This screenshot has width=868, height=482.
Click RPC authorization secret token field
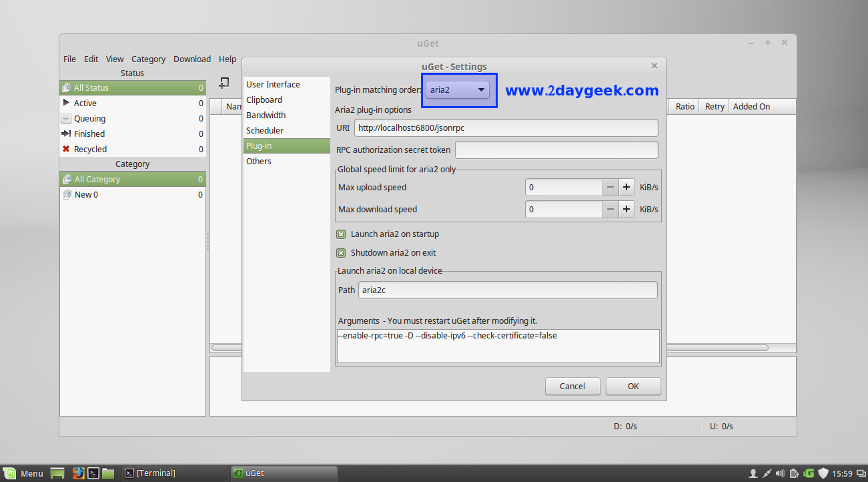[556, 150]
